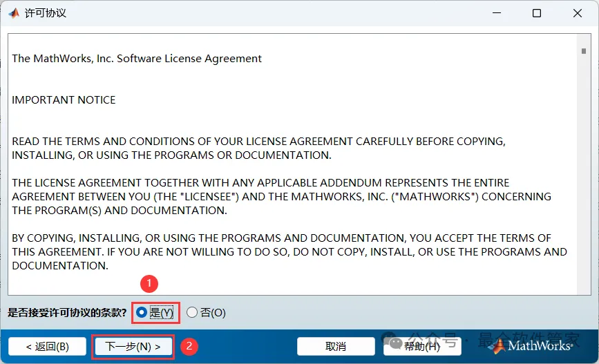Open help with the 帮助(H) button
The width and height of the screenshot is (599, 364).
pos(422,347)
